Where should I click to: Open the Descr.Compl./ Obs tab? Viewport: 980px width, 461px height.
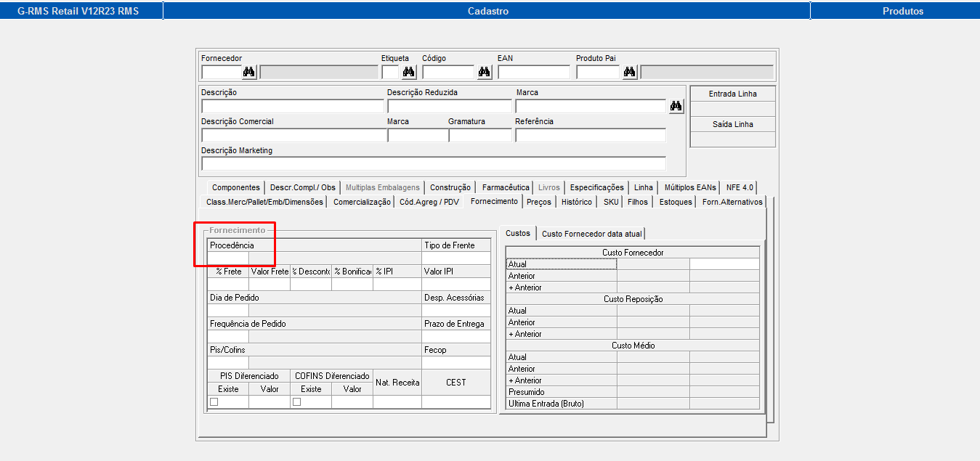click(x=303, y=187)
